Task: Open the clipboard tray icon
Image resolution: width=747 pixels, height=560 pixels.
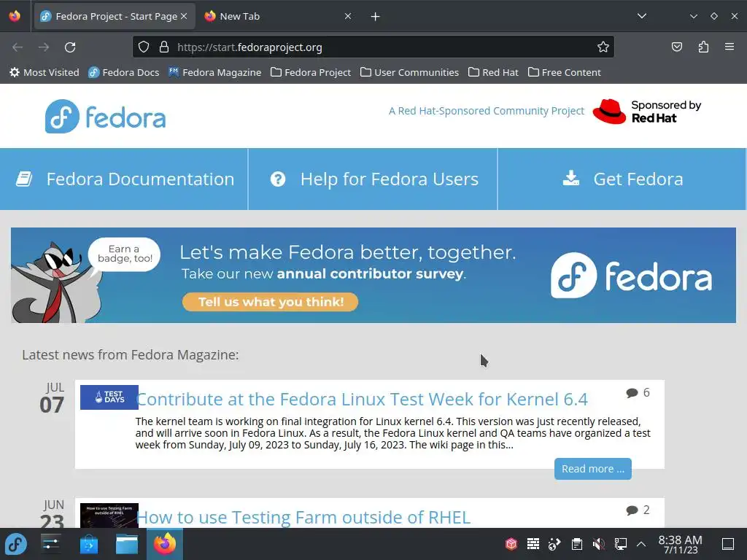Action: coord(577,544)
